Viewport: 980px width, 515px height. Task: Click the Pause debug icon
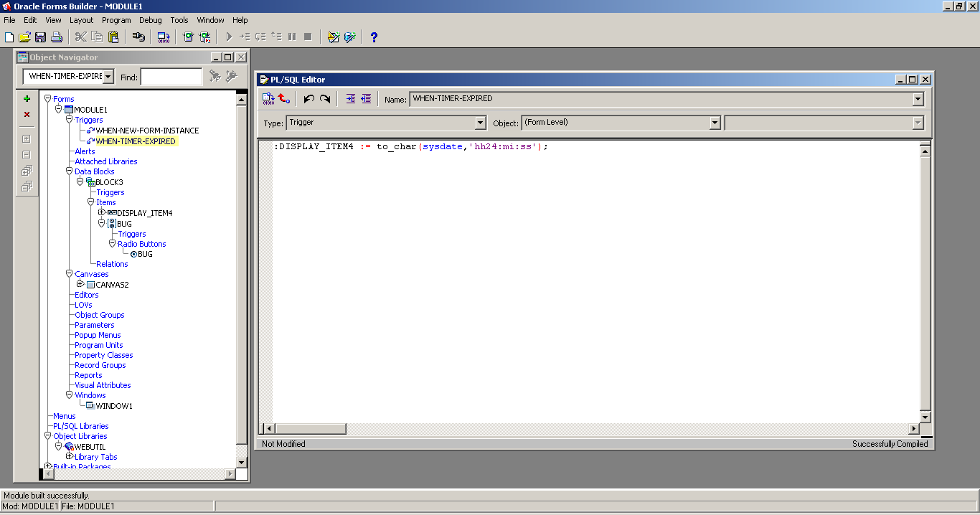(x=292, y=37)
